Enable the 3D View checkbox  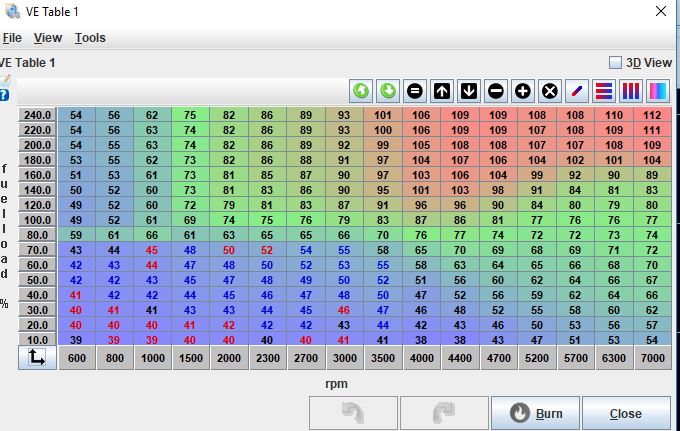click(x=616, y=62)
